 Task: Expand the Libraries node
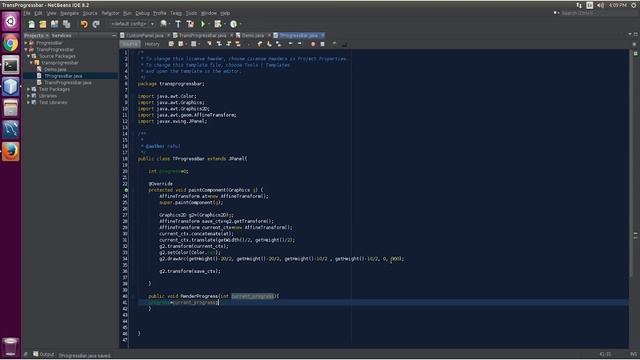tap(29, 96)
